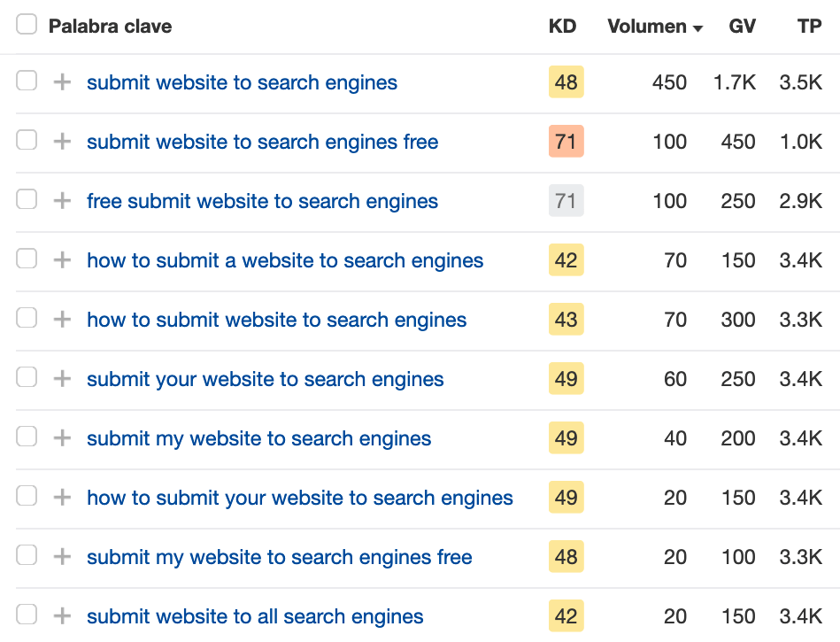
Task: Toggle the select-all checkbox in header
Action: (27, 25)
